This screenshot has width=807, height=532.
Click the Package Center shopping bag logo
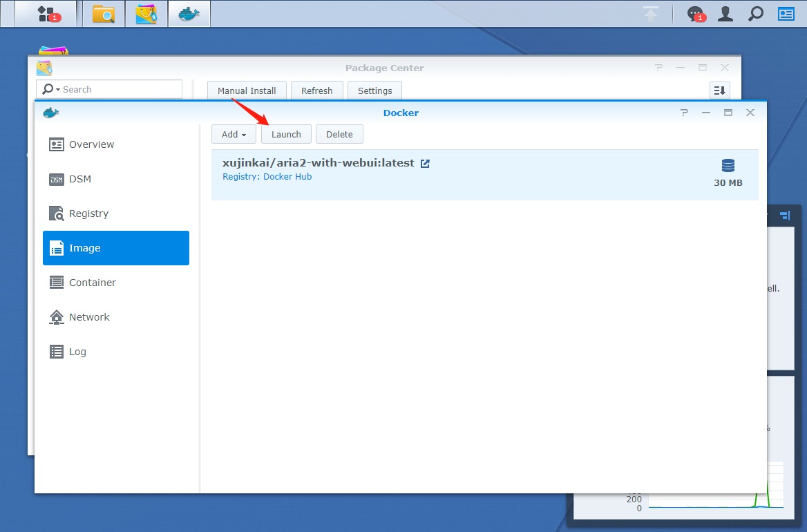[x=44, y=68]
